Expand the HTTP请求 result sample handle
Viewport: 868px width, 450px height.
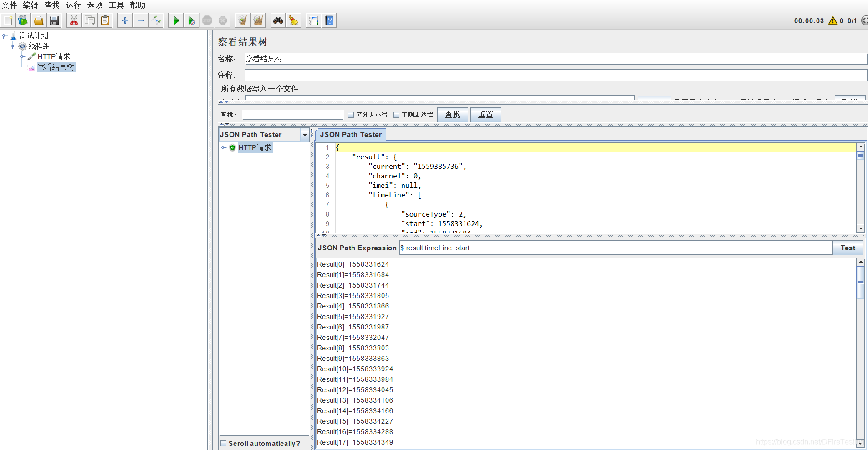[x=224, y=147]
